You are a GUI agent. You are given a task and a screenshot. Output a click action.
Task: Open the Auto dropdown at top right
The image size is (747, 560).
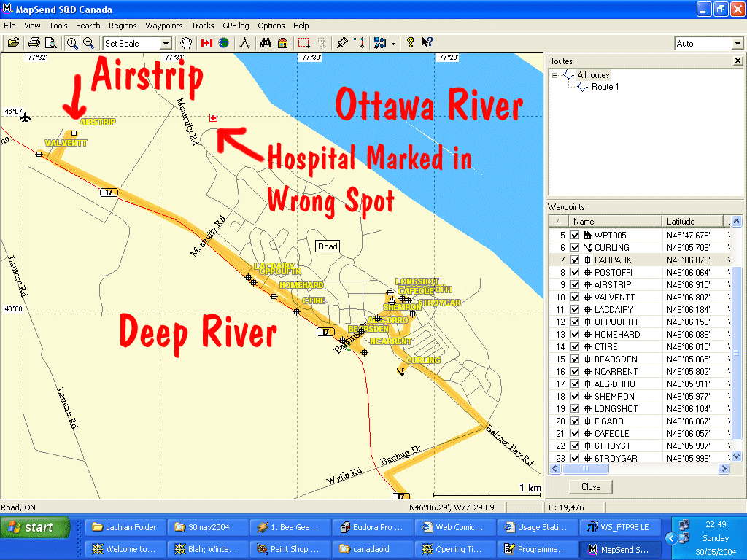point(736,44)
